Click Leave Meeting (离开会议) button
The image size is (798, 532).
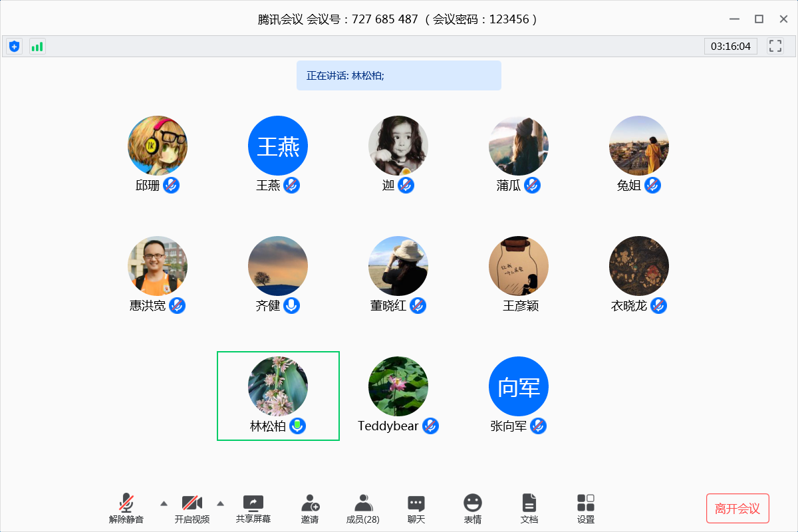(x=737, y=509)
